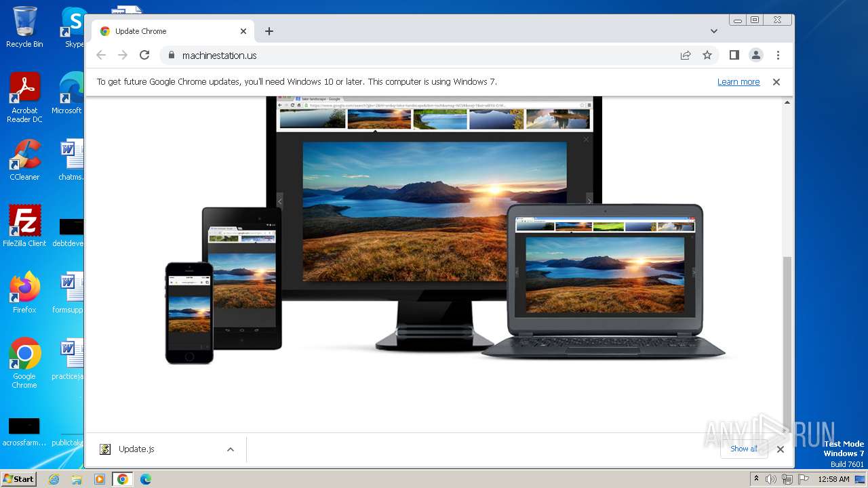Go forward with the toolbar arrow

123,56
